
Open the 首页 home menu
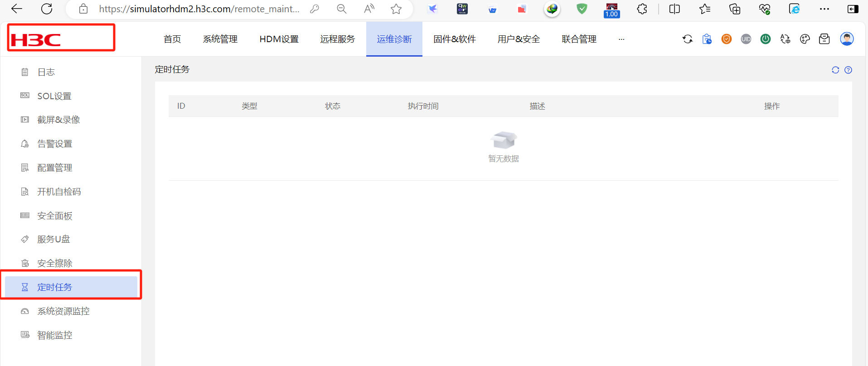point(172,39)
